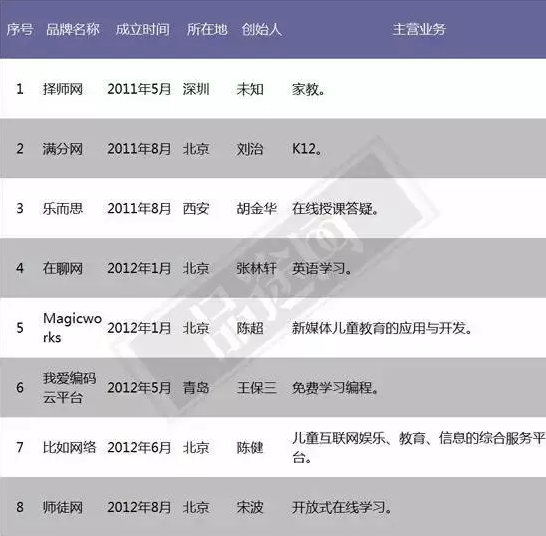Click 北京 in the 满分网 row
The height and width of the screenshot is (536, 546).
[196, 149]
